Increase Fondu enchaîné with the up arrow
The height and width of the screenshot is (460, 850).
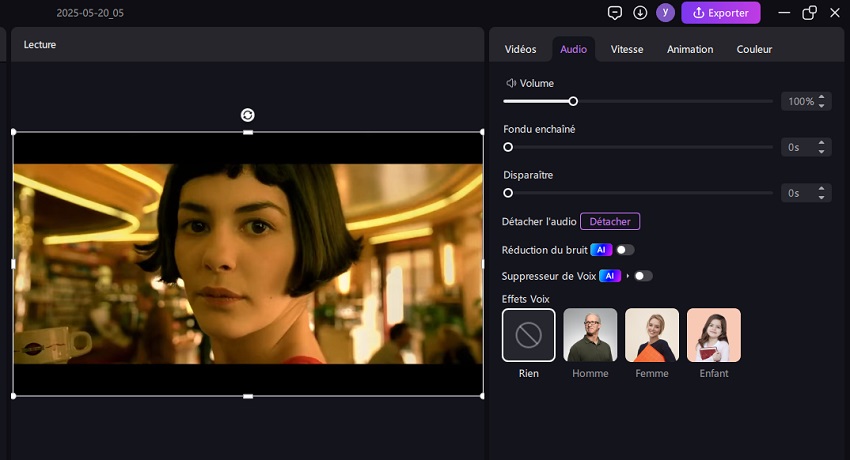click(822, 143)
